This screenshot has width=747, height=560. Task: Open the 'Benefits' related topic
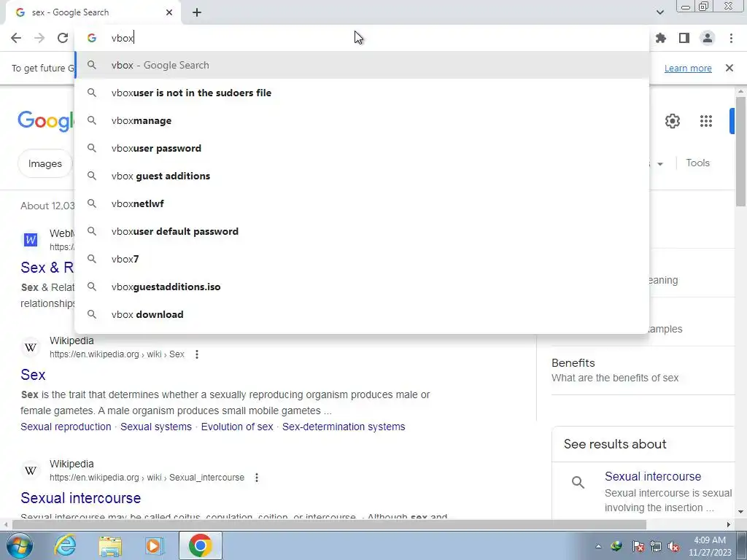pyautogui.click(x=573, y=363)
